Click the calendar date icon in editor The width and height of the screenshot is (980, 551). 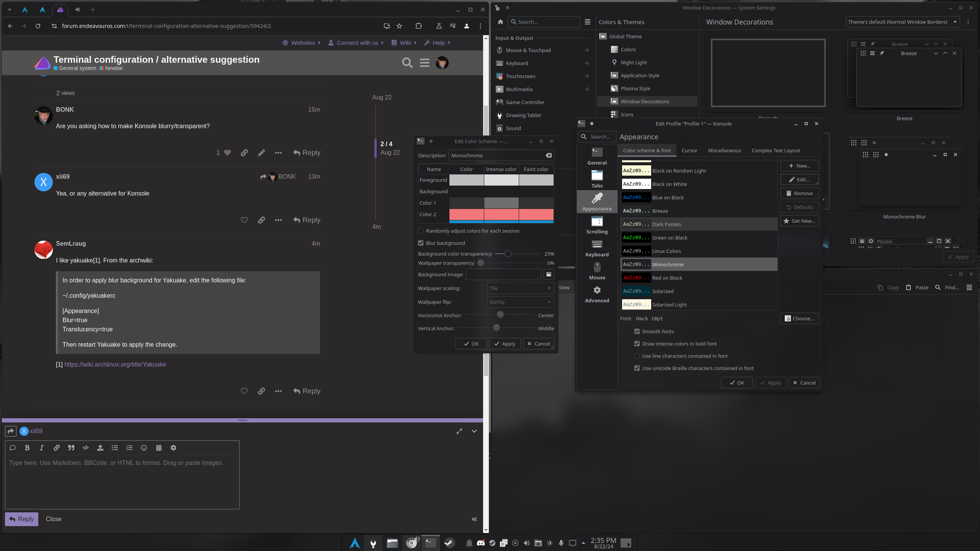point(159,448)
